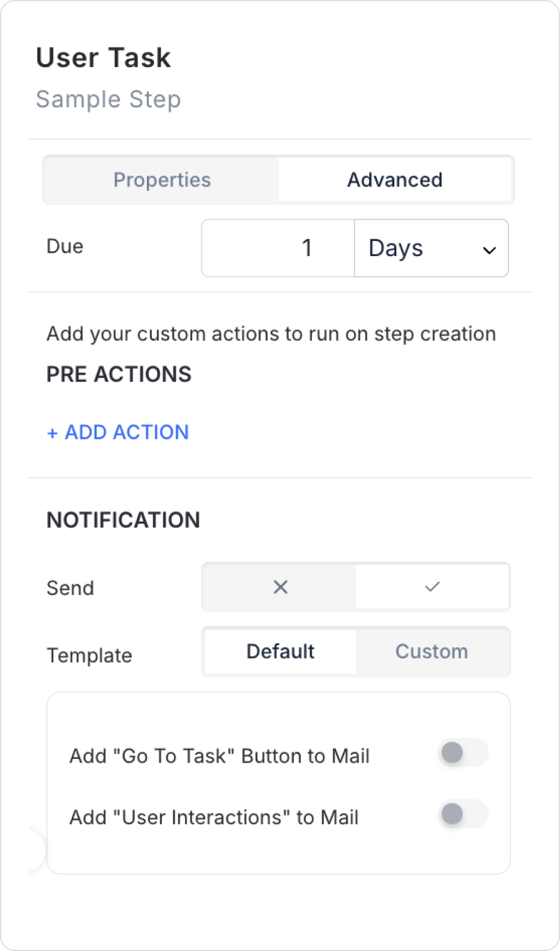The image size is (560, 951).
Task: Click the User Task panel title
Action: click(103, 58)
